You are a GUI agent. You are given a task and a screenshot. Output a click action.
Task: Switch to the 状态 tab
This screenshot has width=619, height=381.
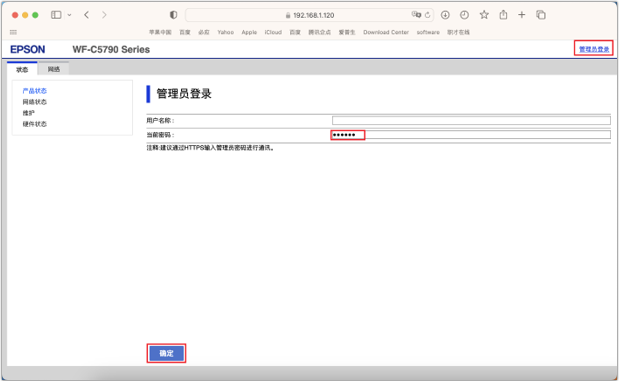click(x=22, y=69)
